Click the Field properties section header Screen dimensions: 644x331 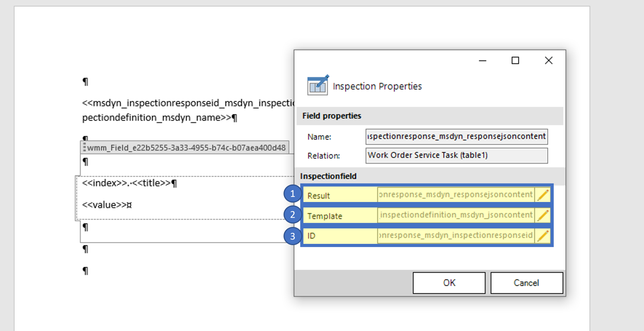[331, 115]
